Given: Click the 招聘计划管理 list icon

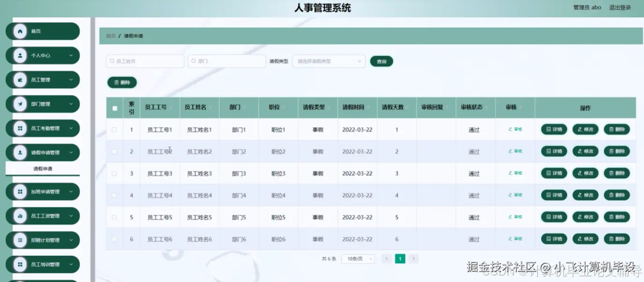Looking at the screenshot, I should pyautogui.click(x=20, y=240).
